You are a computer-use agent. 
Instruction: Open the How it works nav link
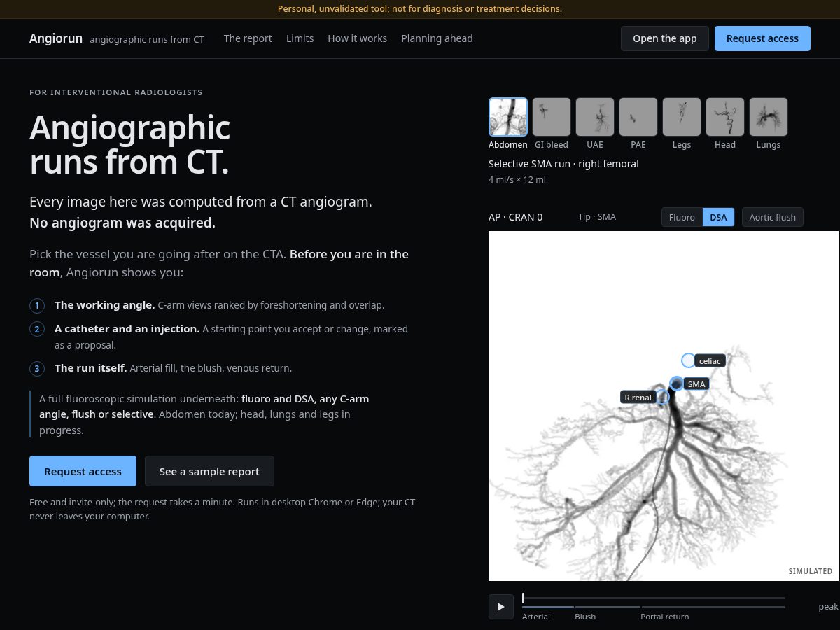(357, 38)
